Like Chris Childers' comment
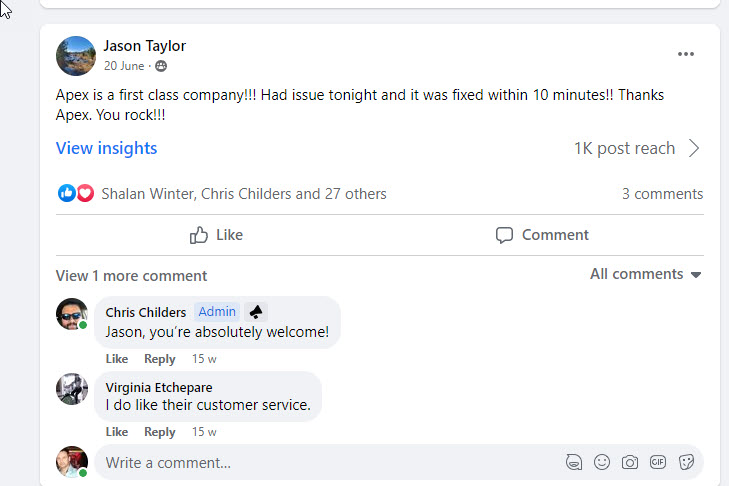This screenshot has height=486, width=729. (117, 359)
